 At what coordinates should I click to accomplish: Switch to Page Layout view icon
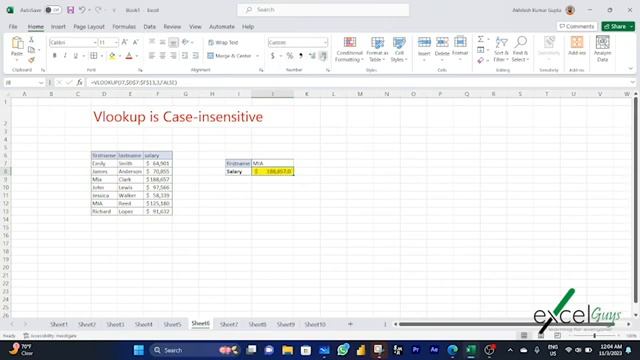point(541,336)
